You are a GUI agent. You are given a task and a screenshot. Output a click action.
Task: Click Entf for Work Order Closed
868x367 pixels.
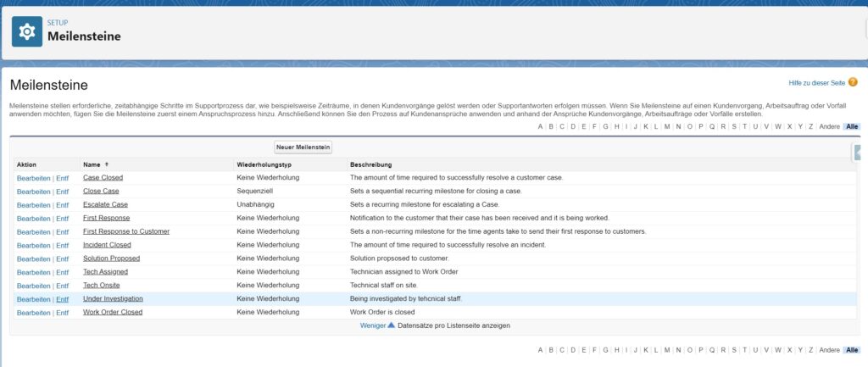(63, 313)
